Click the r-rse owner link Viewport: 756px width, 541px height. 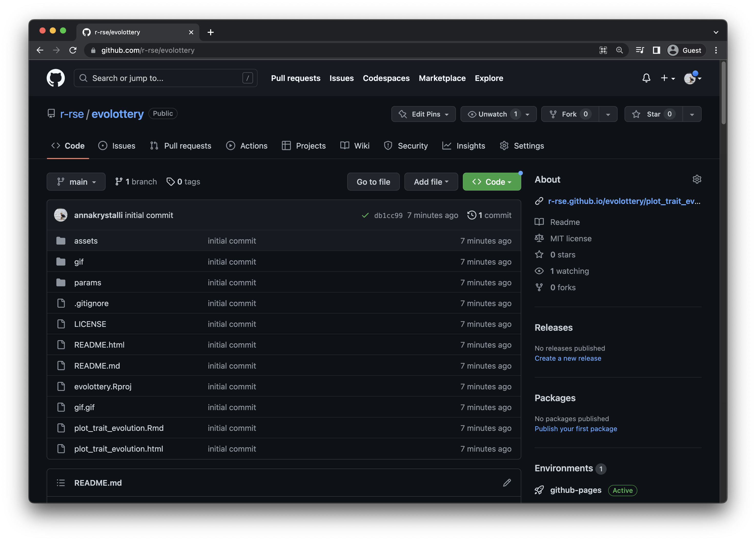[x=72, y=114]
